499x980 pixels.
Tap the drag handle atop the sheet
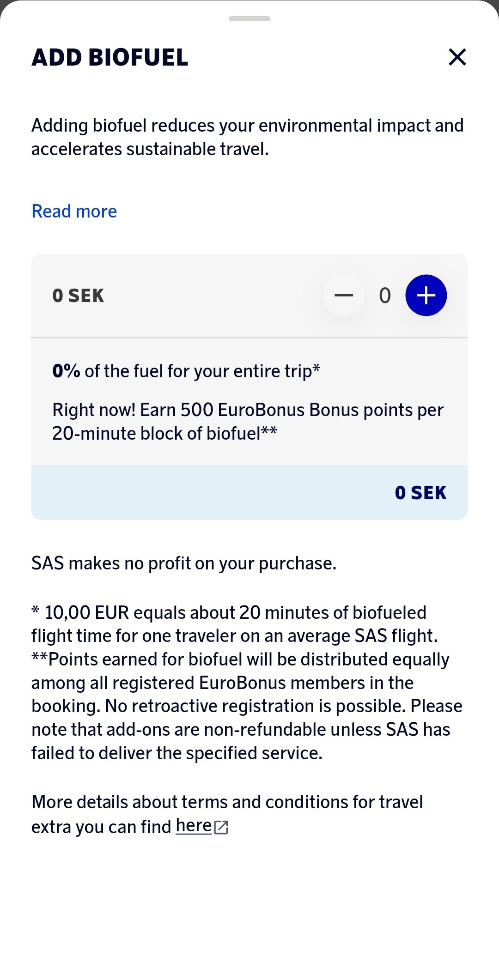[x=249, y=19]
